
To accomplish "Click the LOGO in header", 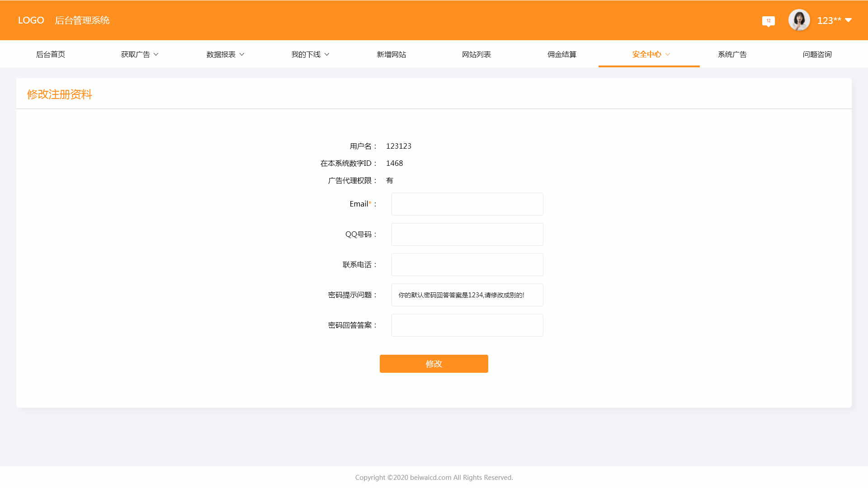I will pos(31,20).
